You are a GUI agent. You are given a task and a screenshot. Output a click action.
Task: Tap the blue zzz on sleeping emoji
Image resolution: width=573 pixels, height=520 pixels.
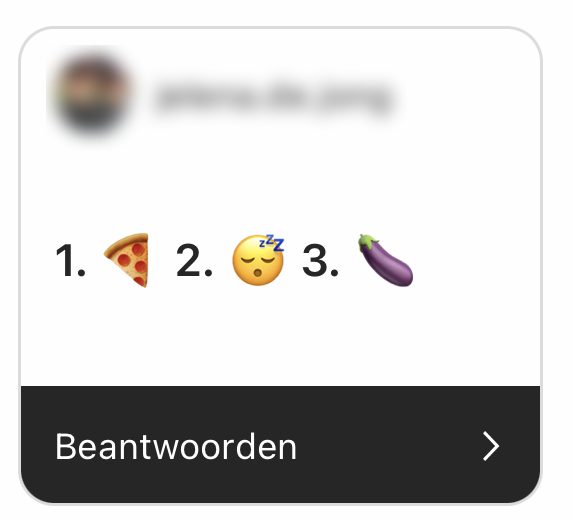[272, 242]
